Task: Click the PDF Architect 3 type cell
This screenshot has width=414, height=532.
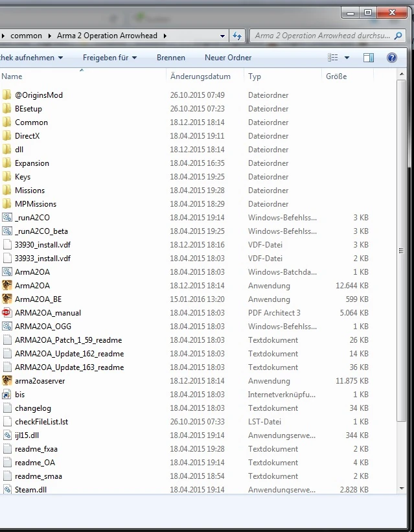Action: [274, 312]
